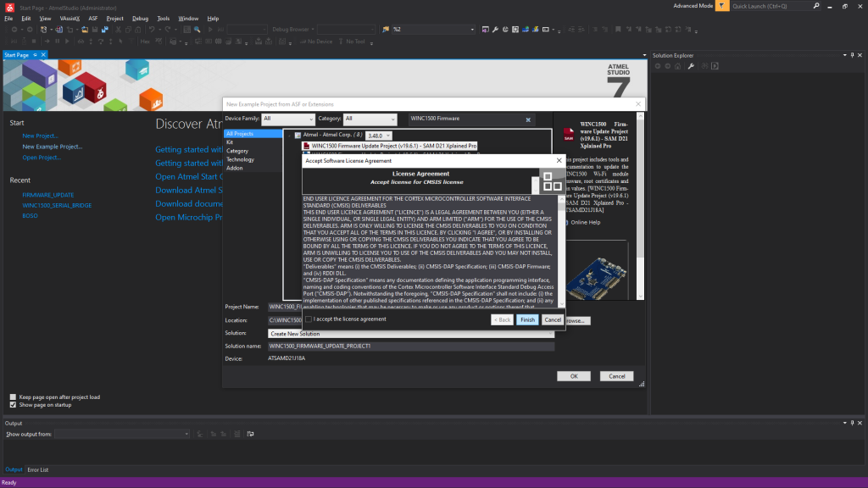Open the Debug menu

140,19
